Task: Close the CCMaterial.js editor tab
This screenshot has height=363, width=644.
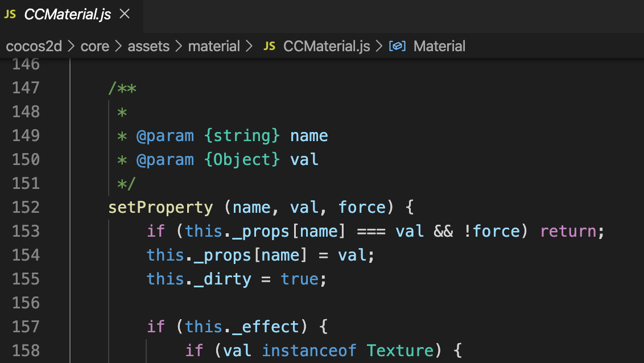Action: click(x=125, y=15)
